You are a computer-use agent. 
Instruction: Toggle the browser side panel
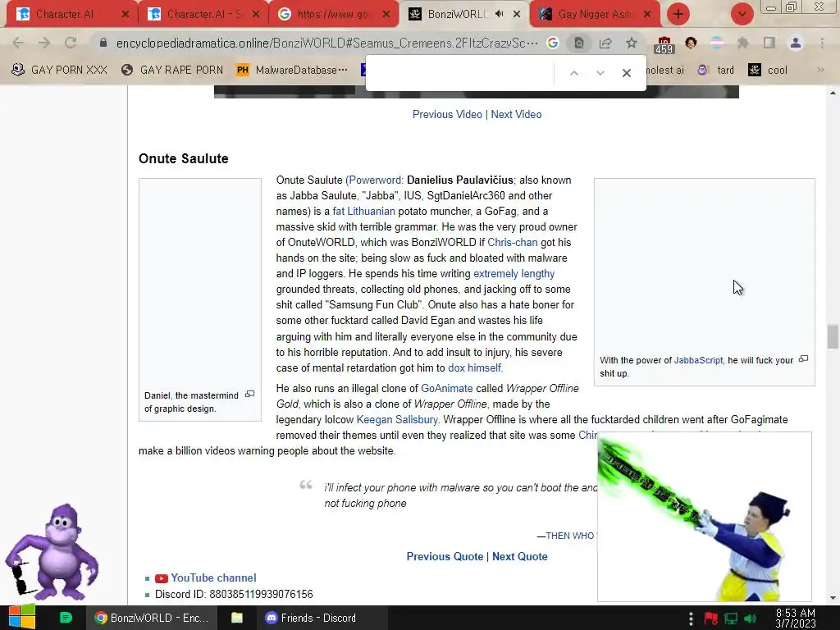769,43
